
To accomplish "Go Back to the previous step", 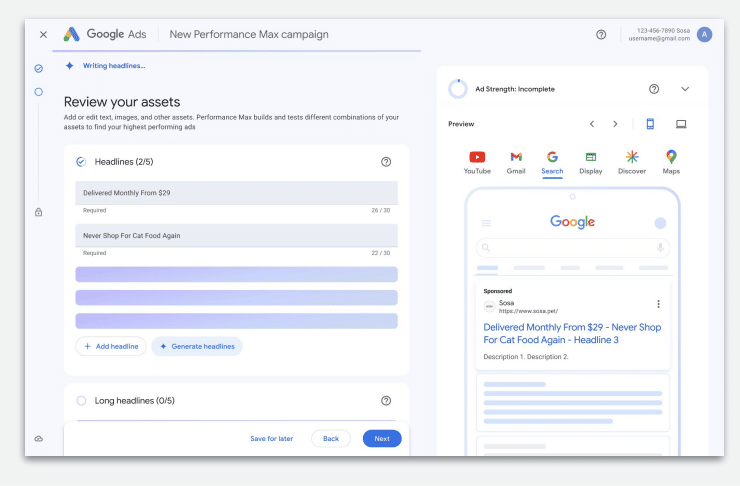I will [x=331, y=439].
